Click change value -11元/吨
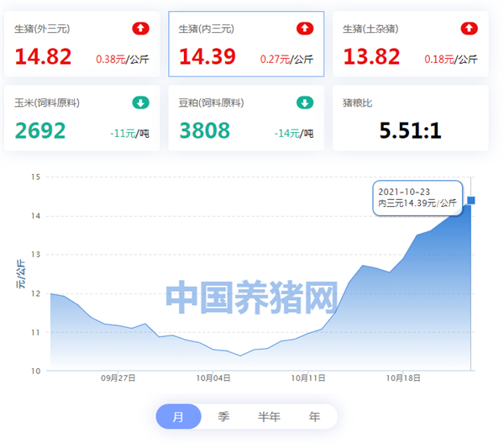The image size is (504, 443). pyautogui.click(x=129, y=133)
